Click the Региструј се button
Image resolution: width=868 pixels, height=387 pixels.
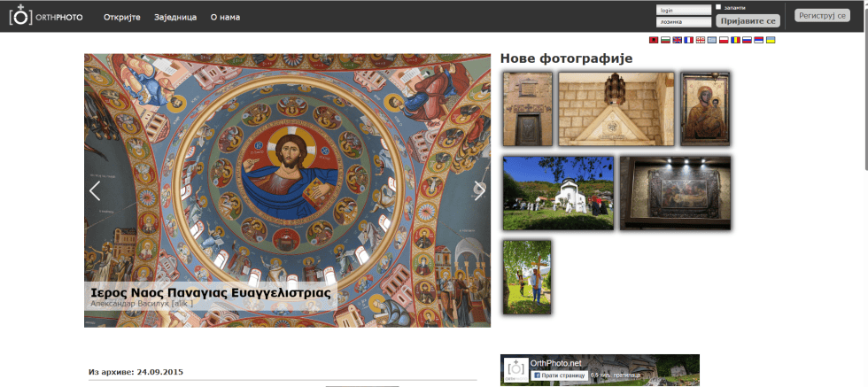click(x=822, y=16)
